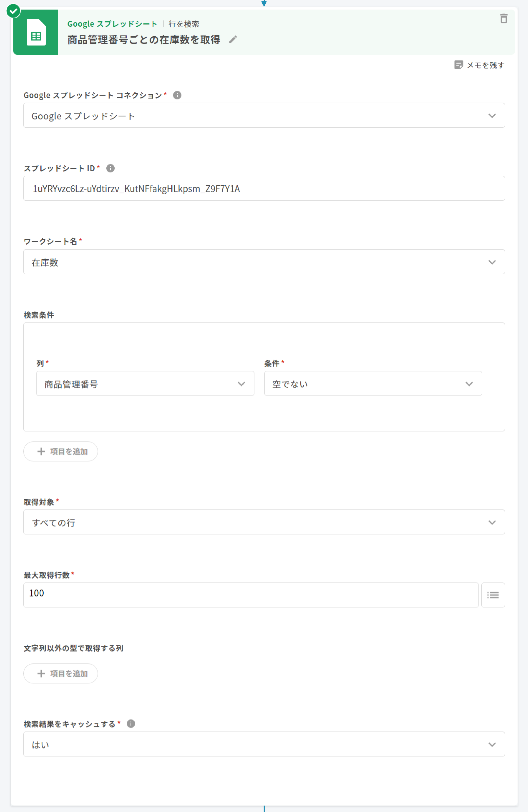Image resolution: width=528 pixels, height=812 pixels.
Task: Add item under 検索条件
Action: (x=61, y=451)
